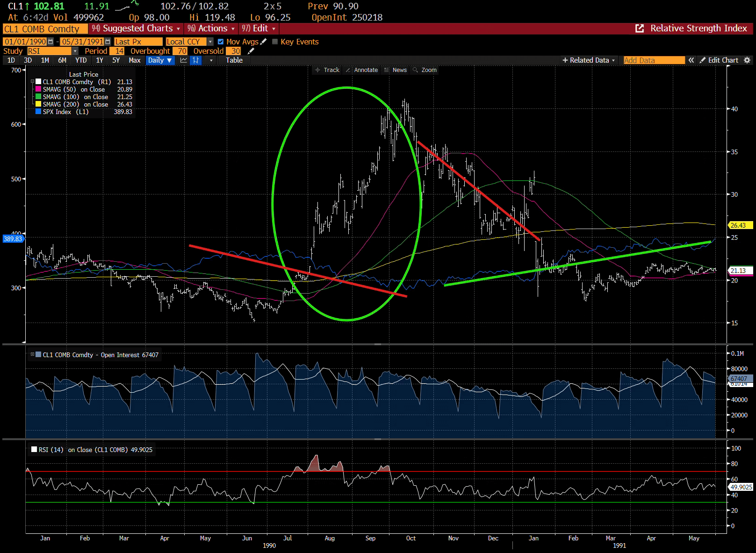The image size is (756, 553).
Task: Click the 389.83 left axis label
Action: point(13,239)
